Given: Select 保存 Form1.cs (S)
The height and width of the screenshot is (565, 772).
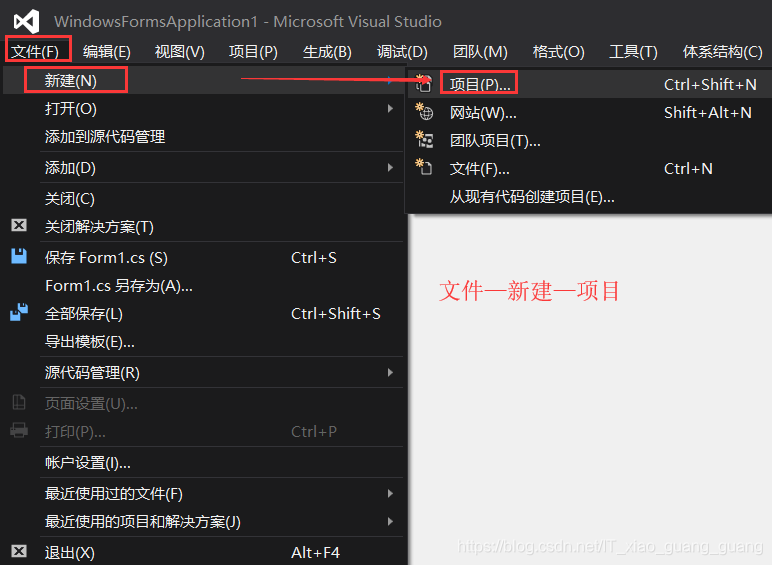Looking at the screenshot, I should 204,257.
